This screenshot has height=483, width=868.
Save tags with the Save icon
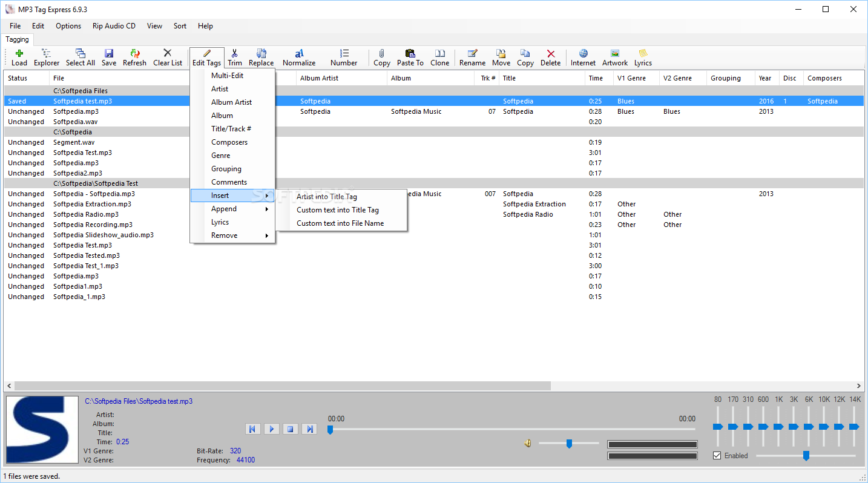[x=109, y=57]
